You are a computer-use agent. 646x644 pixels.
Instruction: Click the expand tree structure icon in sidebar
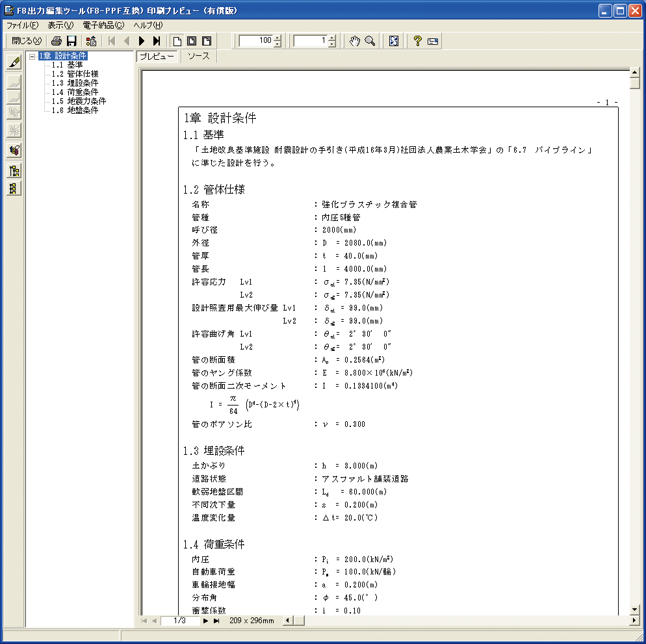click(x=14, y=170)
